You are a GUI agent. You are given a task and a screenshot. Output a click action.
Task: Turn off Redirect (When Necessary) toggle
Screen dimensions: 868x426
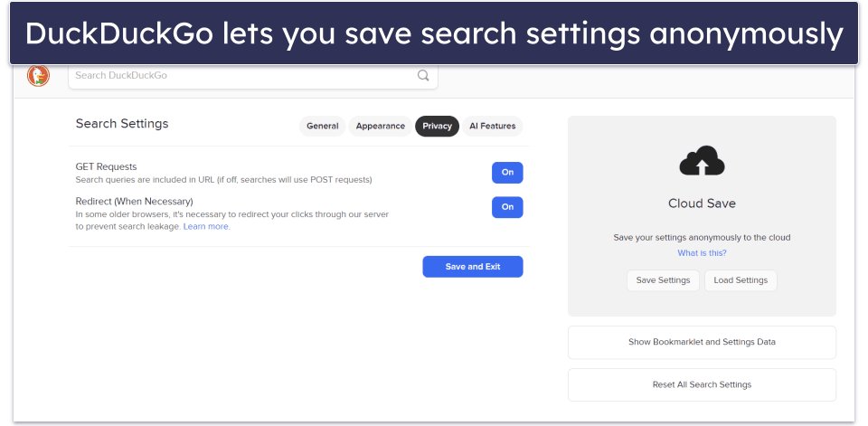[507, 206]
